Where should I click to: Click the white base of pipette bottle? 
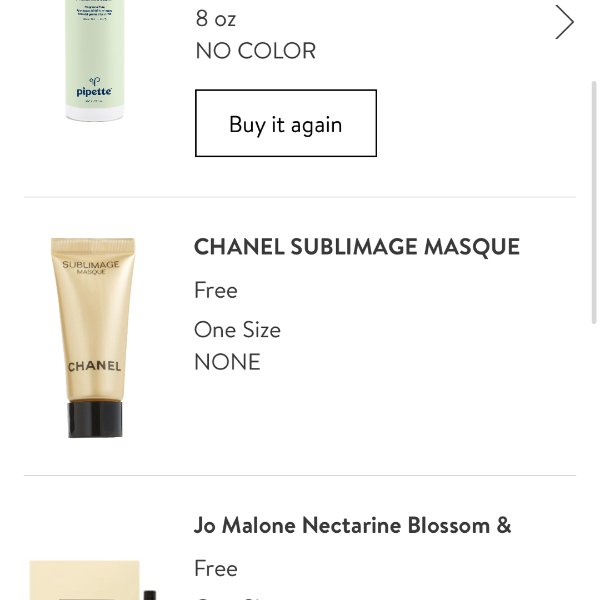(95, 114)
